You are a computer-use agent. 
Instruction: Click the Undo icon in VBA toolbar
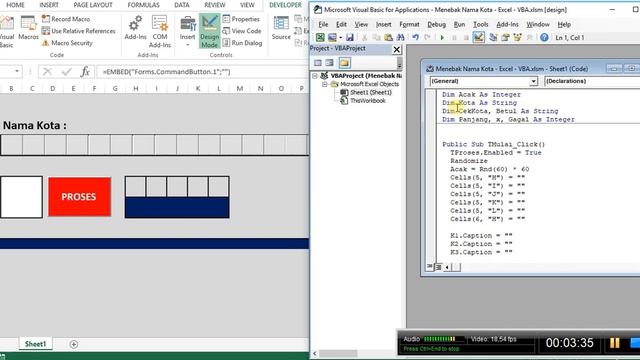point(415,38)
